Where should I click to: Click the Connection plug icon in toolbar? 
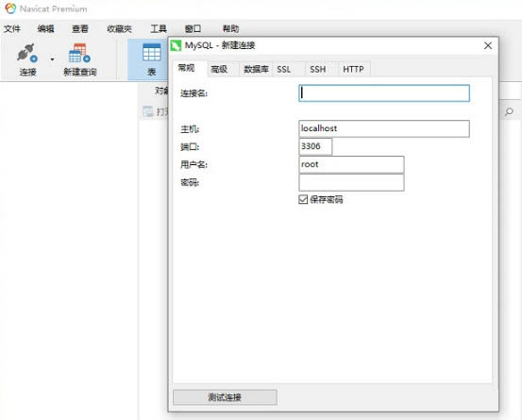point(27,53)
